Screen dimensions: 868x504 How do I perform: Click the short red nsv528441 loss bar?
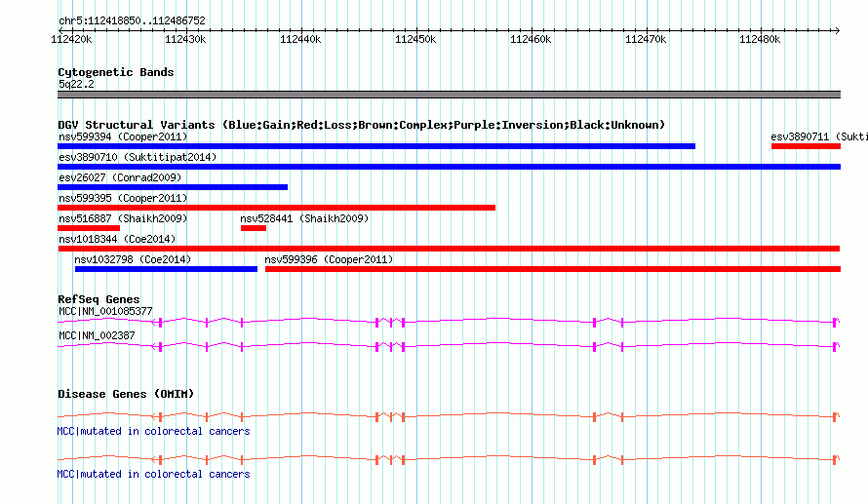[x=254, y=228]
